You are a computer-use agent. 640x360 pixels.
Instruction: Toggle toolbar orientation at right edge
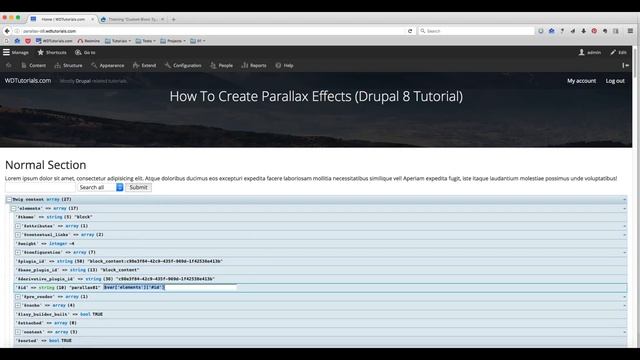coord(625,65)
